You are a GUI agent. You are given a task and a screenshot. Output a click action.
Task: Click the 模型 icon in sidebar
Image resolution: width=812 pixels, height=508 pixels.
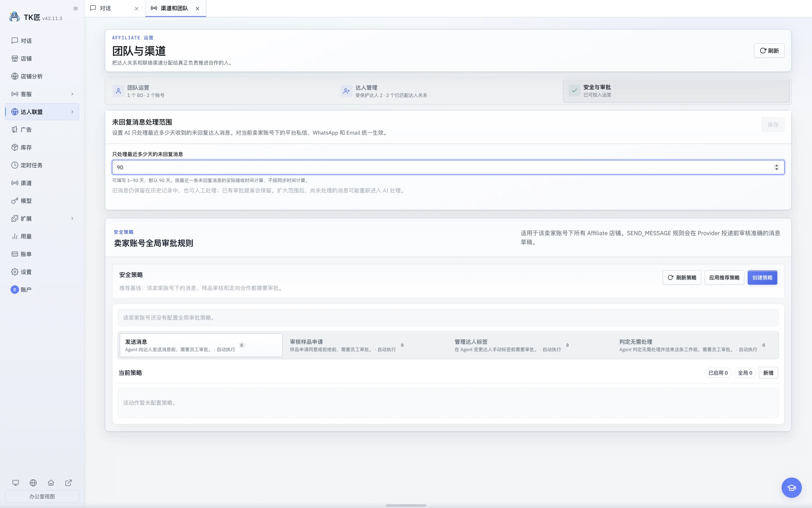click(15, 201)
